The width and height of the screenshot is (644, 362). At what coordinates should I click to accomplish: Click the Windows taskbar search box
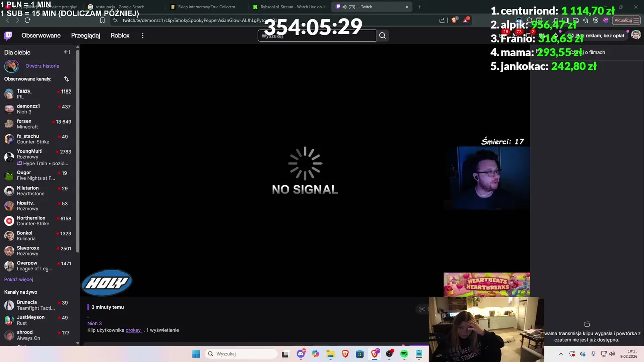pyautogui.click(x=242, y=354)
